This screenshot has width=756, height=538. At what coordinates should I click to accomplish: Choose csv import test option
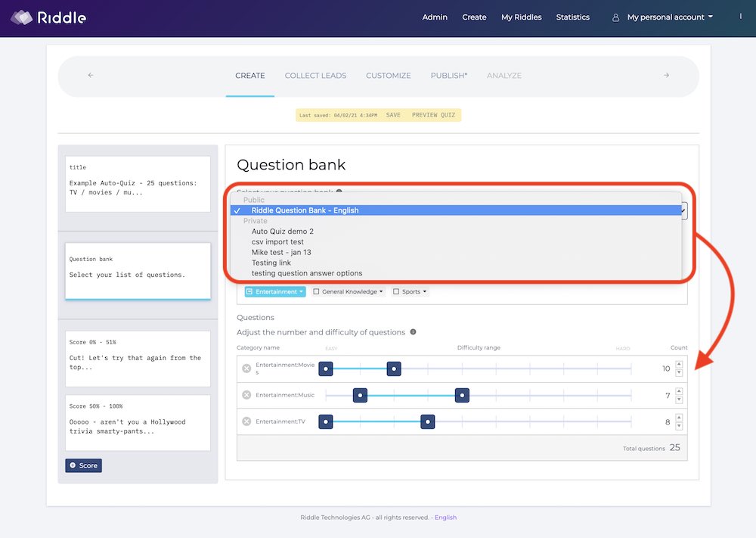[x=456, y=241]
